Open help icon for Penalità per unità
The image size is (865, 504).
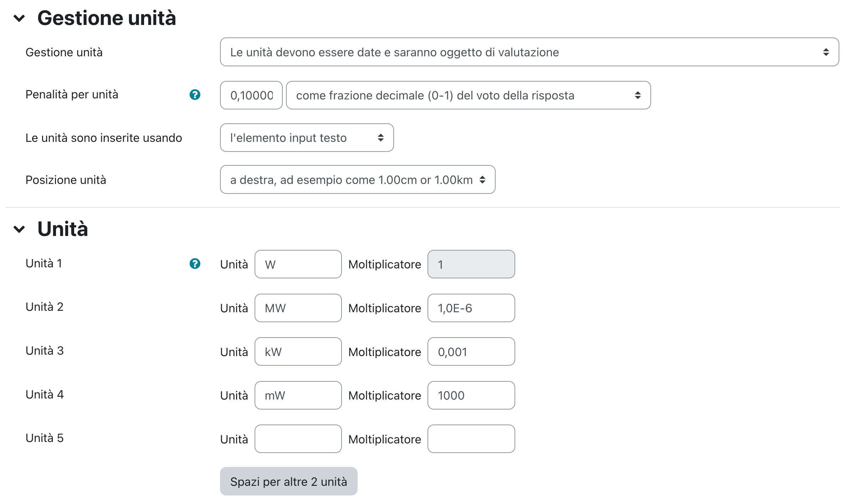(195, 94)
